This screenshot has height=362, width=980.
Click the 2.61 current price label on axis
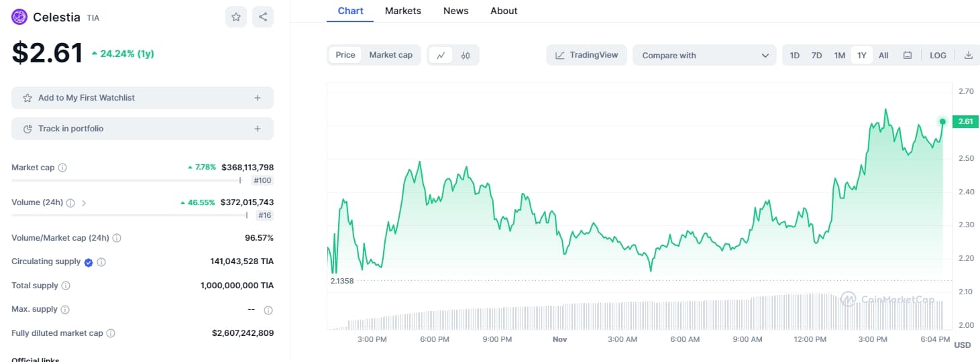[x=965, y=121]
